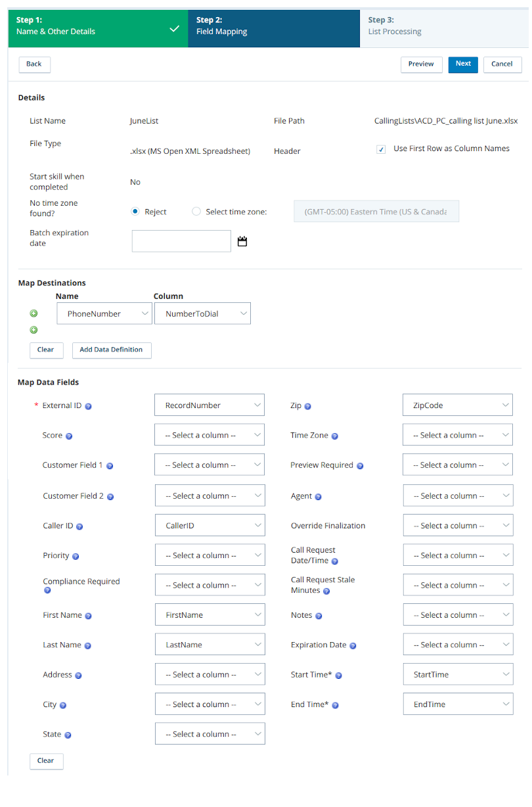Click the Next button
This screenshot has height=807, width=532.
point(463,64)
